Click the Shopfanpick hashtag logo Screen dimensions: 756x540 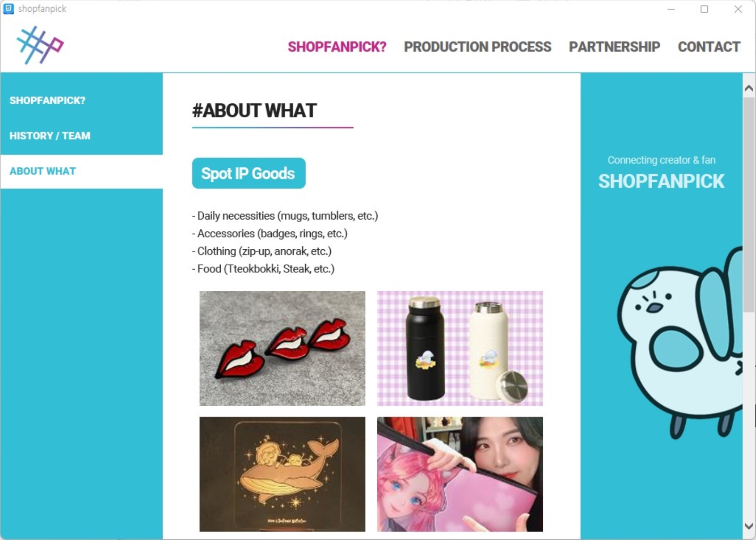(40, 45)
